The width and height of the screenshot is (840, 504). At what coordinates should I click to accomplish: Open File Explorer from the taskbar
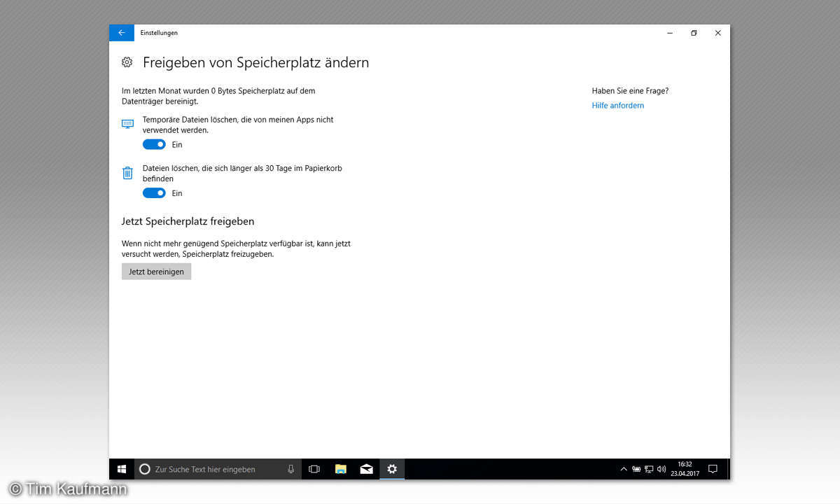click(341, 469)
